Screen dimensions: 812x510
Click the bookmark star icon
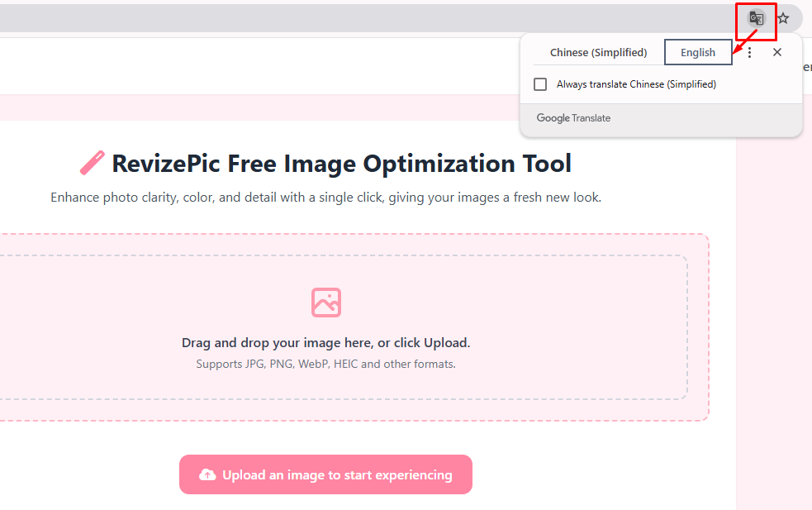[x=783, y=18]
